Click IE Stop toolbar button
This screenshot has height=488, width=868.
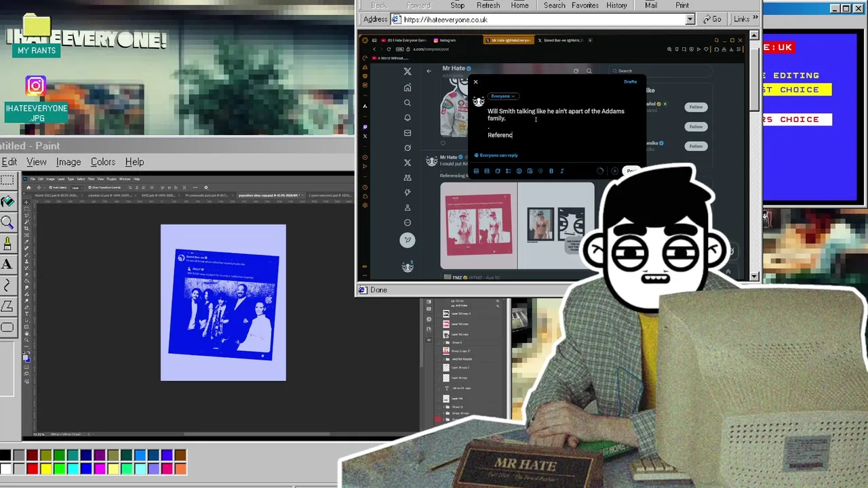[458, 5]
